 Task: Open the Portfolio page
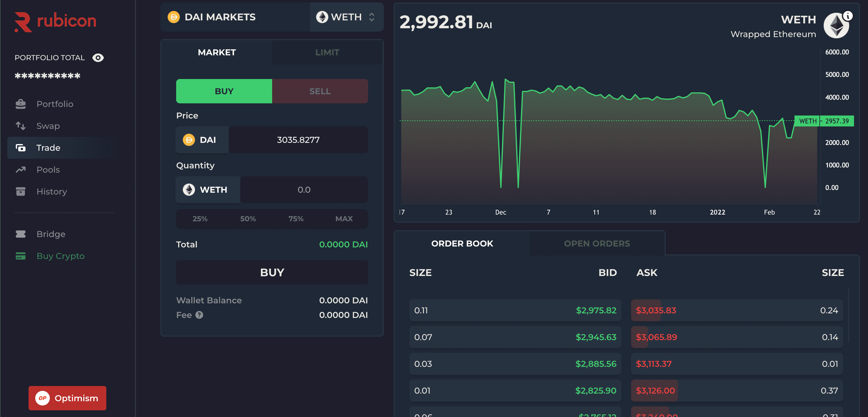[55, 104]
